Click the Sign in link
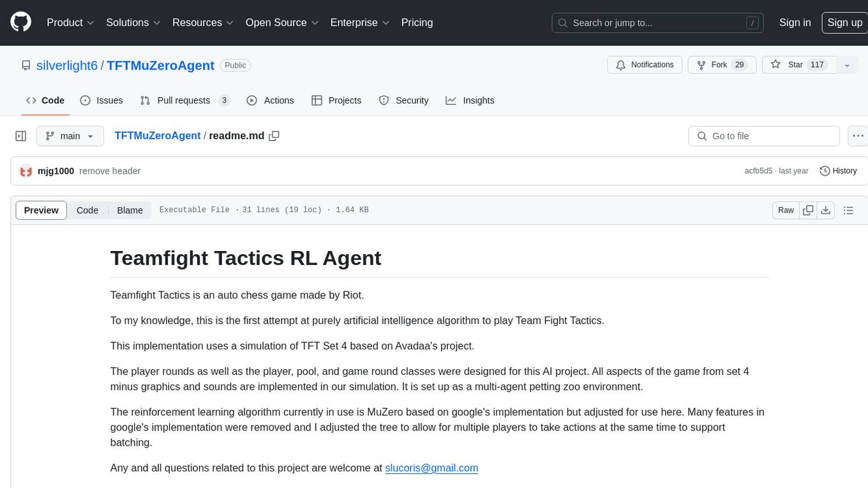 point(795,22)
